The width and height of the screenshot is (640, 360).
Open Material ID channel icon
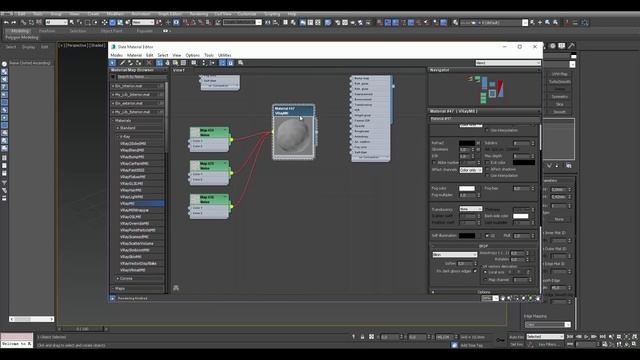[x=194, y=63]
